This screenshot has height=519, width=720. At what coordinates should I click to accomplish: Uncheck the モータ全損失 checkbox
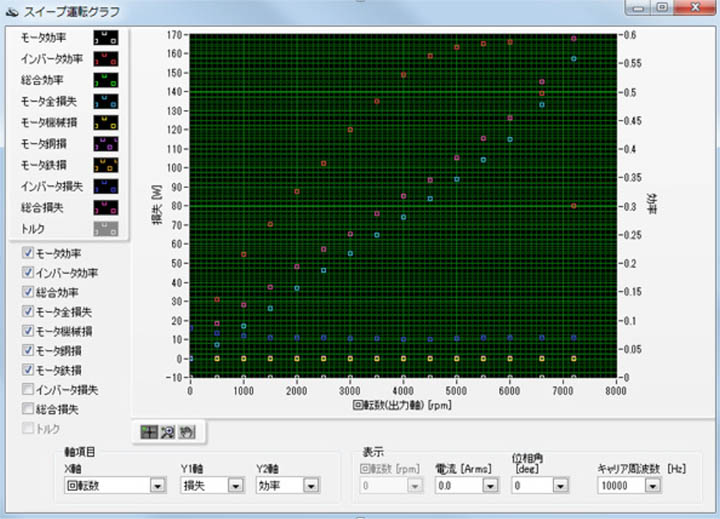(28, 311)
